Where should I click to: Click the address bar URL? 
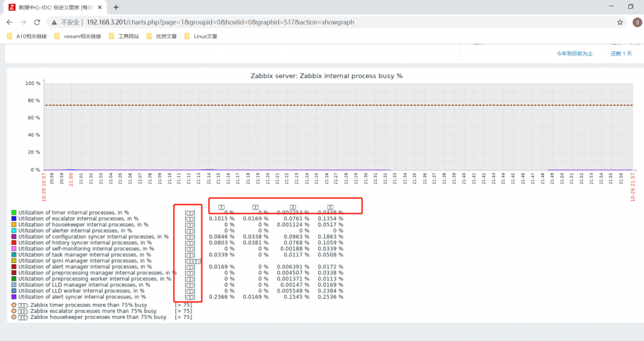point(220,22)
